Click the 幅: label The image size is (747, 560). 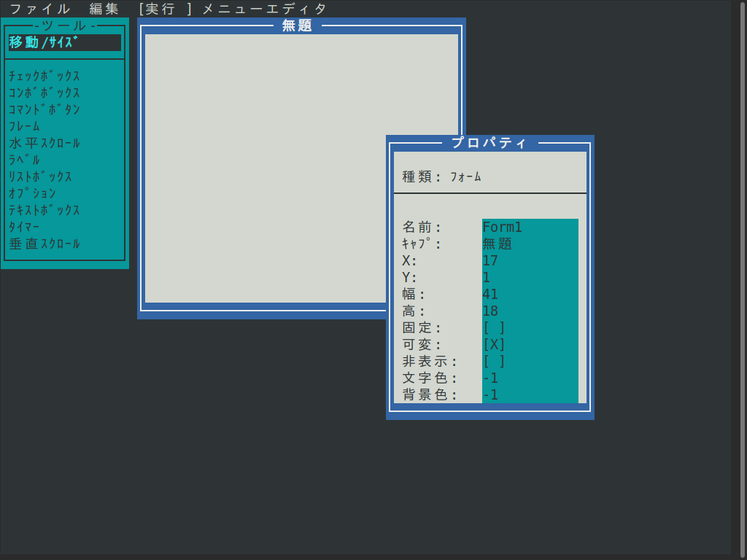coord(414,295)
